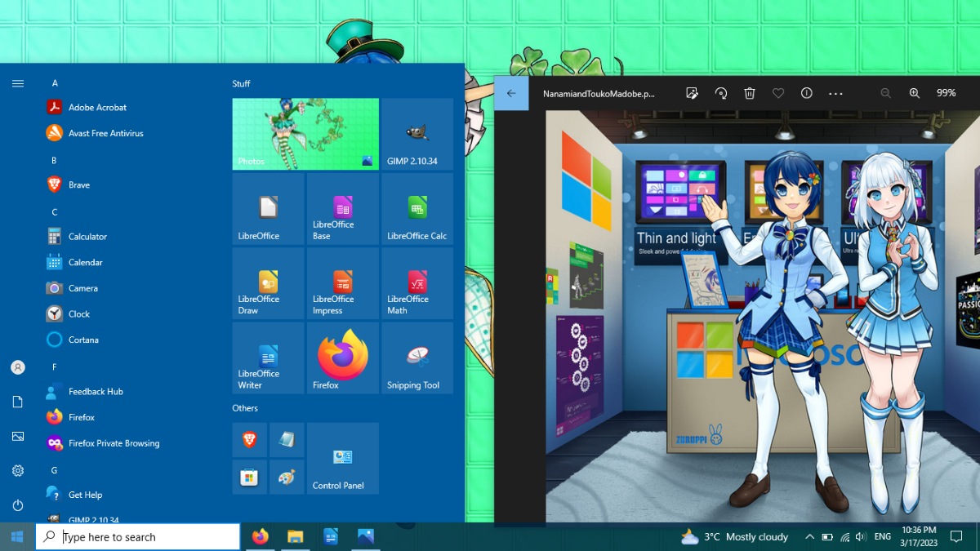Open the LibreOffice Impress tile
This screenshot has height=551, width=980.
(x=343, y=283)
